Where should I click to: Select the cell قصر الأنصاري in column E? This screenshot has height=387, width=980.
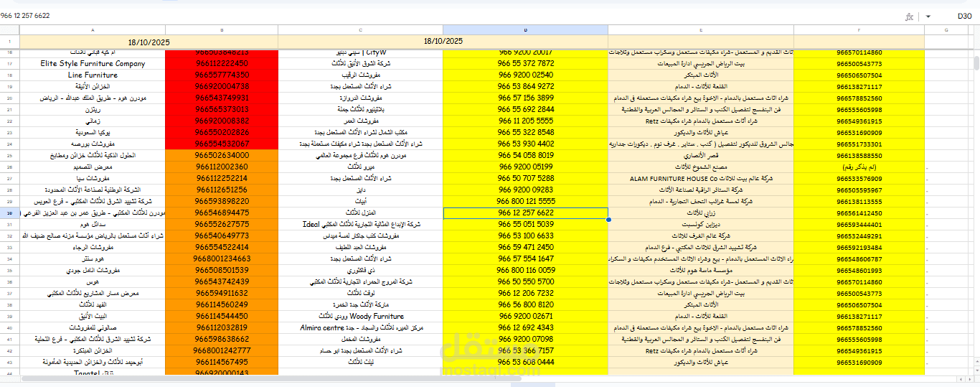point(701,155)
